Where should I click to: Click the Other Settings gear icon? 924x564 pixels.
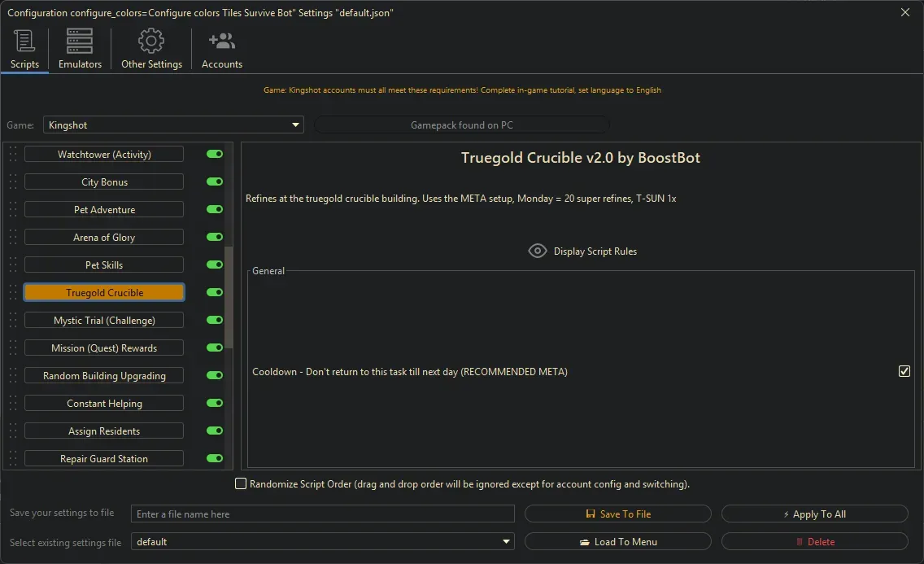[x=150, y=40]
